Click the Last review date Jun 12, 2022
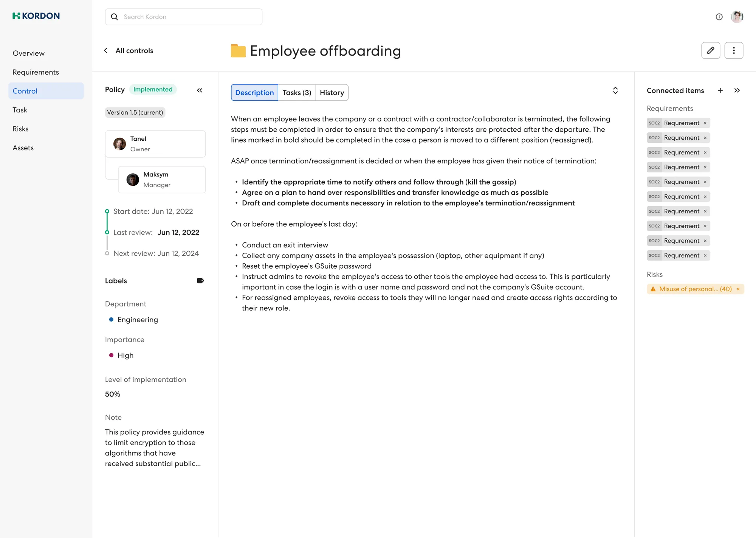This screenshot has height=538, width=756. coord(178,232)
